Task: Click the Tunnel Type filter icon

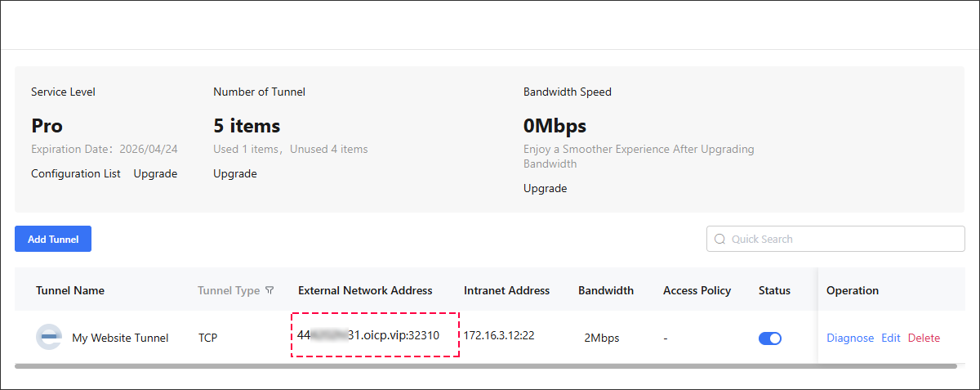Action: click(269, 290)
